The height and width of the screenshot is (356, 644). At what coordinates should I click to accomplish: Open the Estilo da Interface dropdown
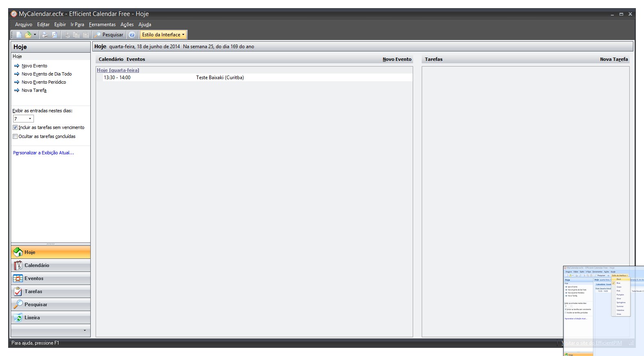click(163, 35)
